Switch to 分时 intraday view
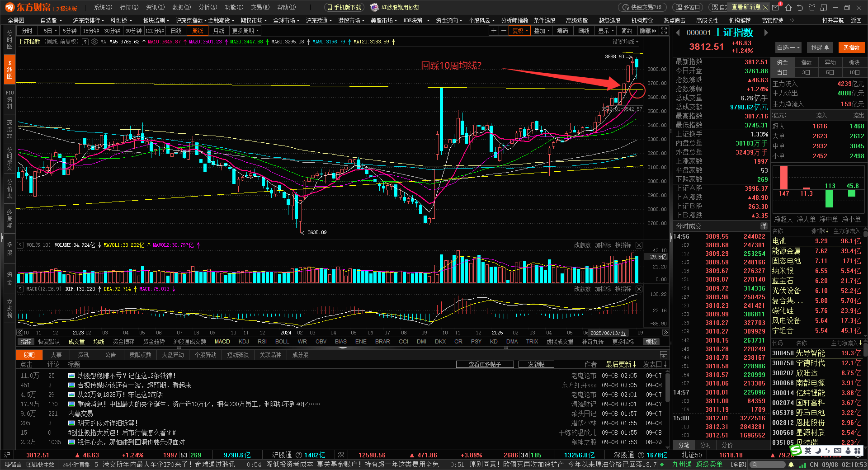The width and height of the screenshot is (868, 470). pos(27,31)
